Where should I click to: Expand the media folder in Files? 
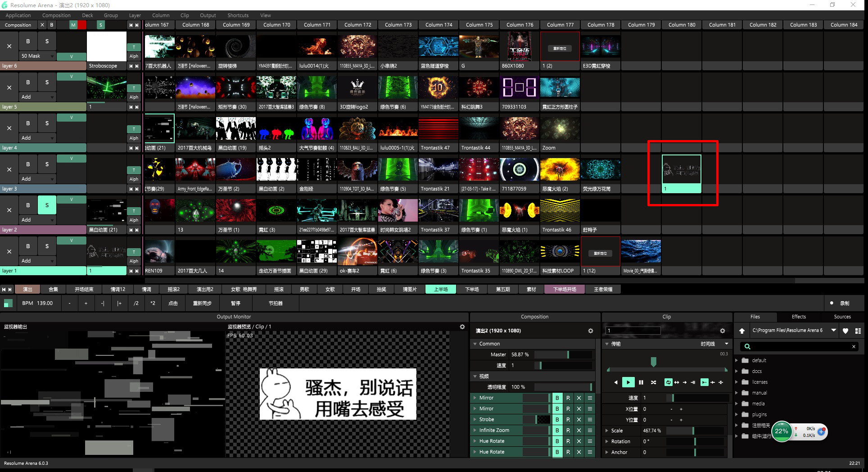[x=737, y=404]
